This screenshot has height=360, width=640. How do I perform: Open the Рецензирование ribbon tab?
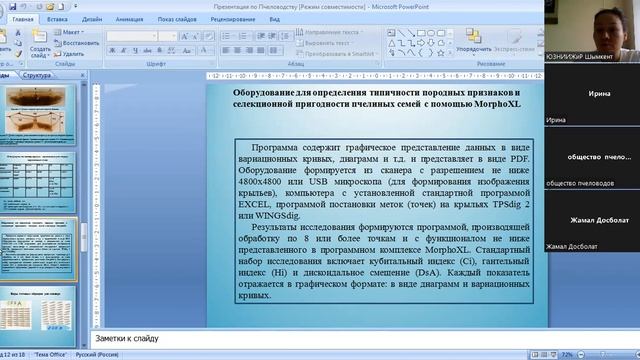(233, 19)
